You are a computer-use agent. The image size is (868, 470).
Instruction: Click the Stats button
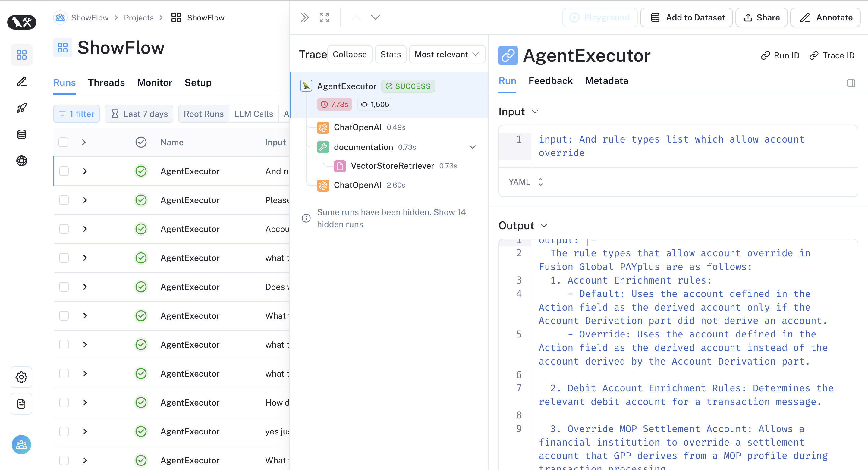coord(391,54)
